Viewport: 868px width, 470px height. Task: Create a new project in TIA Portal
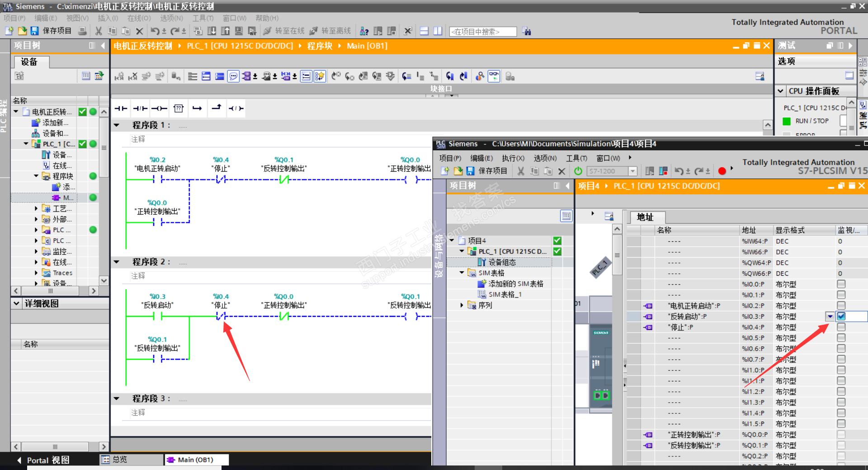(9, 31)
